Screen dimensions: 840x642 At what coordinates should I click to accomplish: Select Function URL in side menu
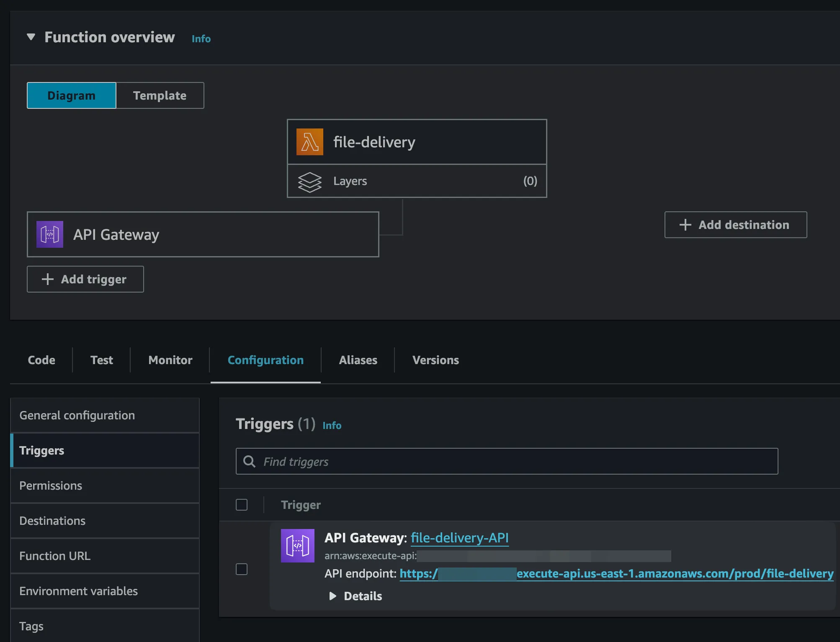(x=105, y=556)
